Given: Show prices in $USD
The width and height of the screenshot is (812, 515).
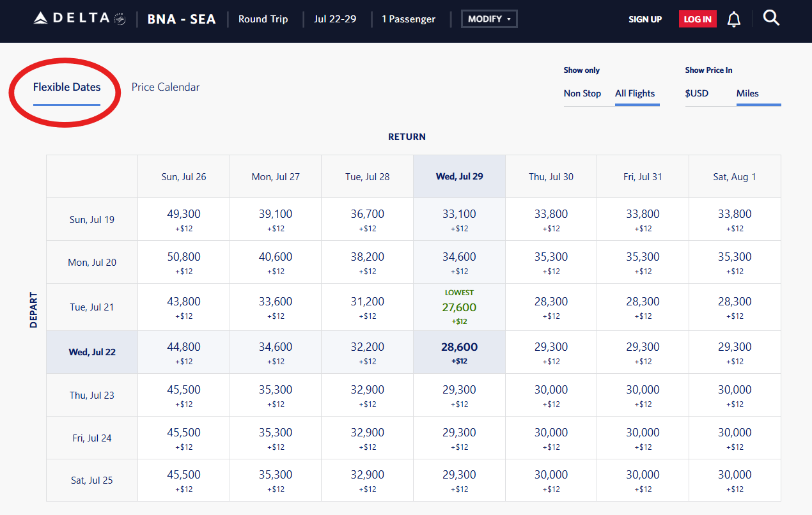Looking at the screenshot, I should pyautogui.click(x=697, y=93).
